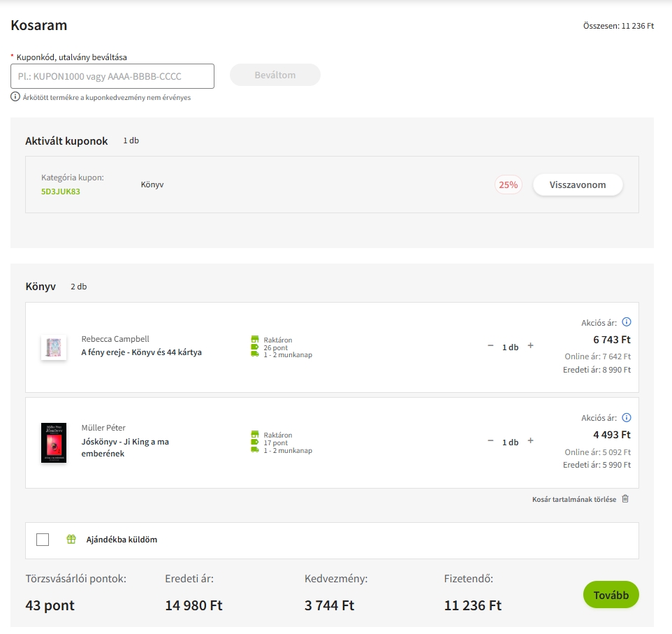Viewport: 672px width, 634px height.
Task: Open Jóskönyv - Ji King title link
Action: pos(125,447)
